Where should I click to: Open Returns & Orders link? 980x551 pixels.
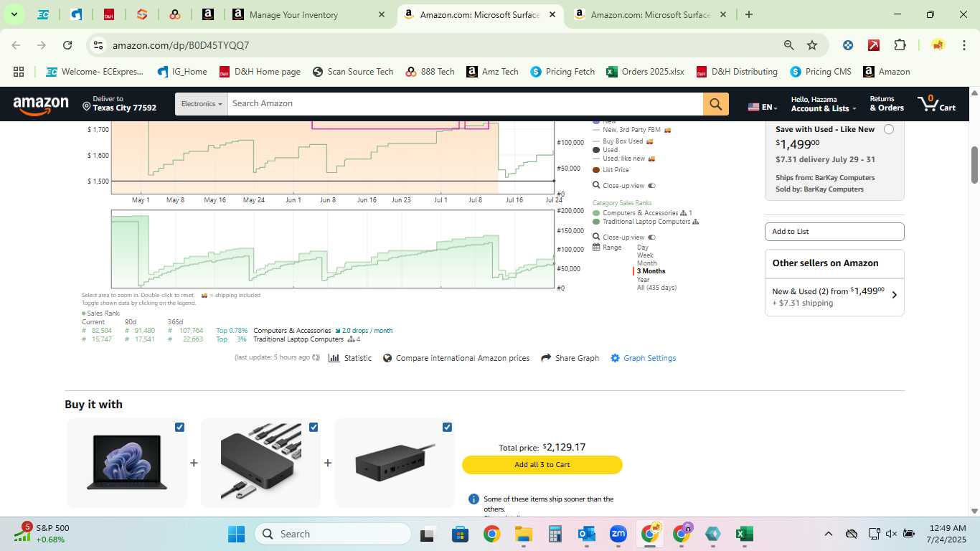887,104
